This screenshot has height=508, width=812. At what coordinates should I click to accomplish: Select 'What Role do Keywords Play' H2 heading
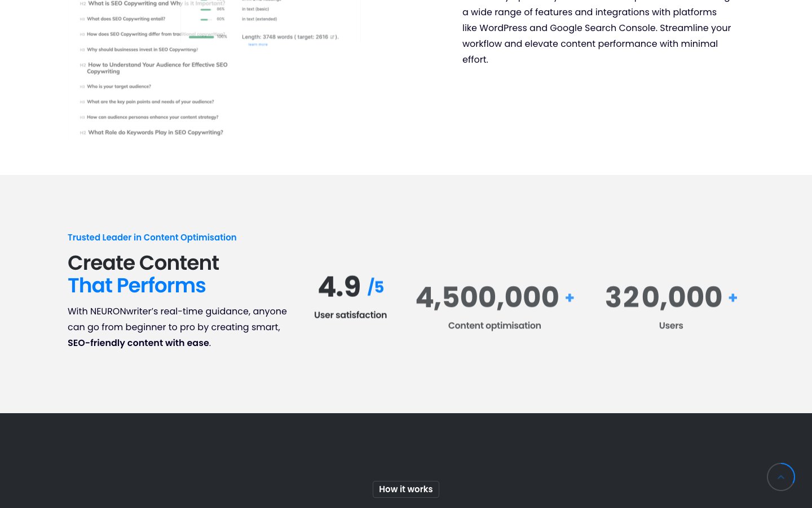pyautogui.click(x=155, y=133)
